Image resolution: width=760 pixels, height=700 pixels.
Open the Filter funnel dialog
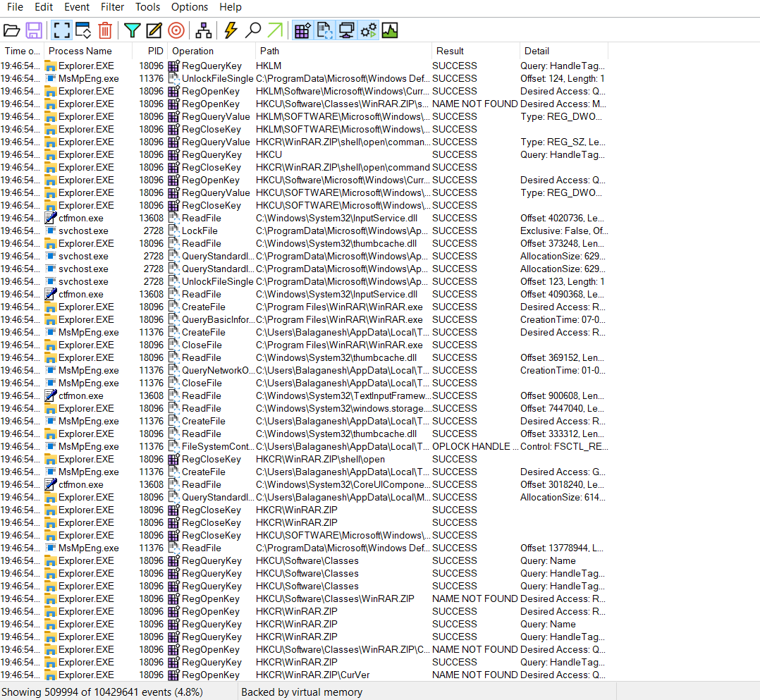click(132, 30)
